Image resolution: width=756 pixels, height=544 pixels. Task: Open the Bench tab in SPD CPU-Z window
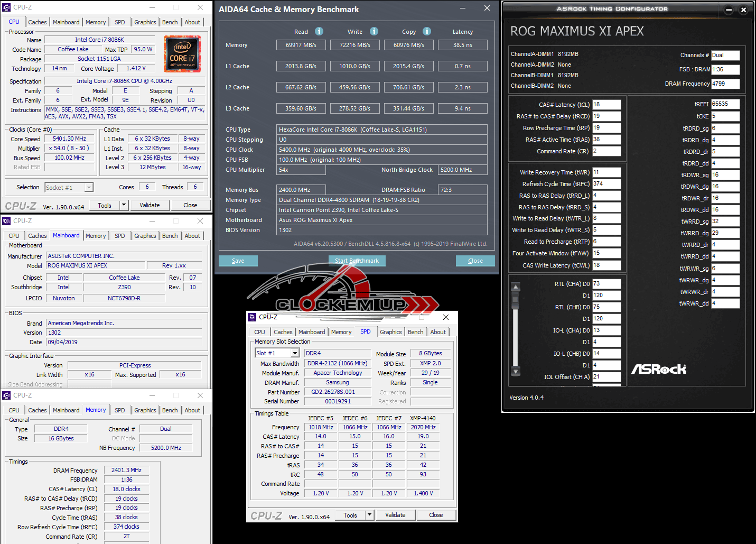(415, 332)
